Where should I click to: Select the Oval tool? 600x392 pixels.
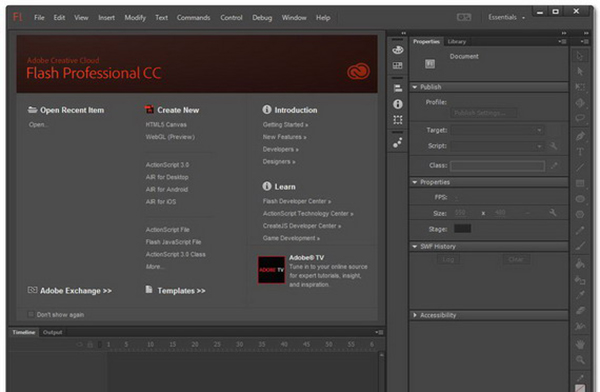580,199
